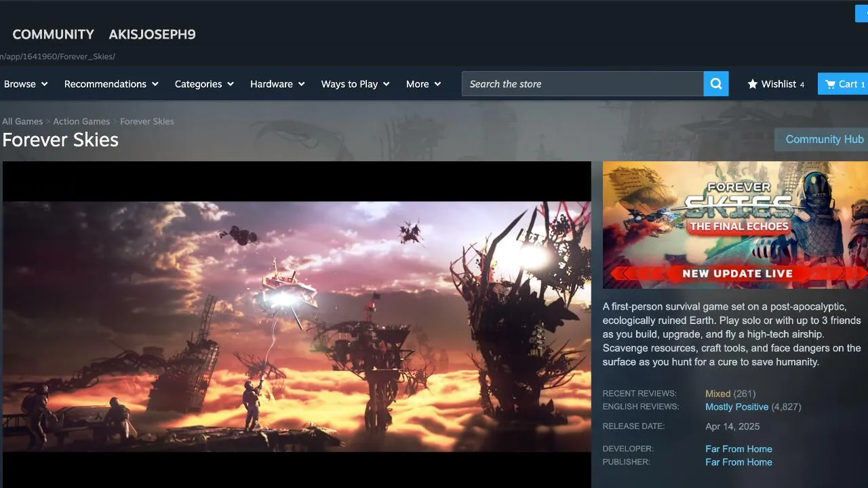The image size is (868, 488).
Task: Click the search magnifier button
Action: 716,84
